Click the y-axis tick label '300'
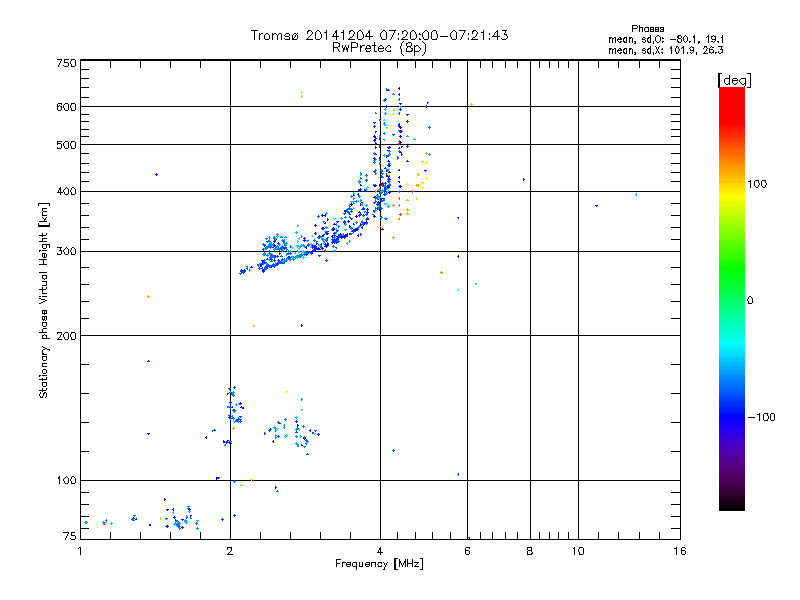Screen dimensions: 800x600 [66, 252]
